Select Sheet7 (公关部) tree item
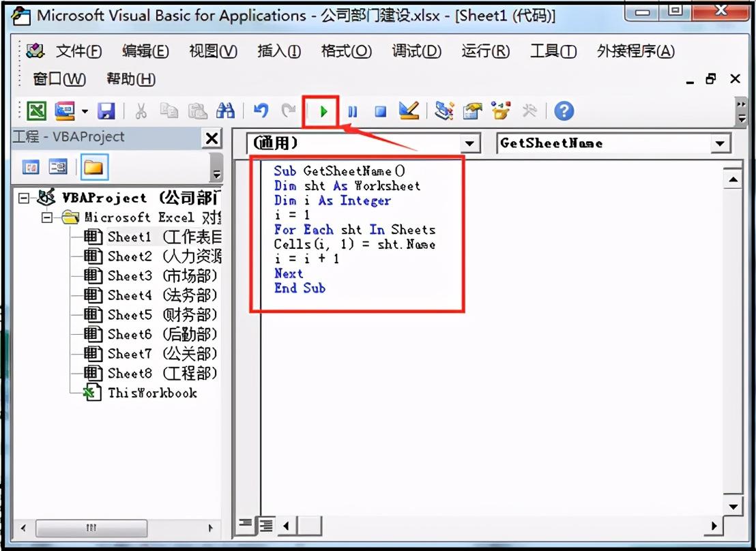 (150, 354)
